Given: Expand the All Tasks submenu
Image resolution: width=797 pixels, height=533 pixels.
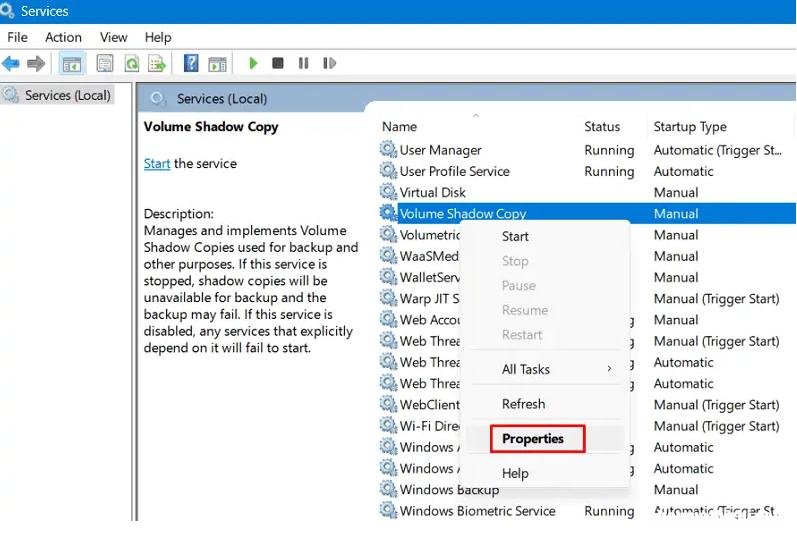Looking at the screenshot, I should click(545, 369).
